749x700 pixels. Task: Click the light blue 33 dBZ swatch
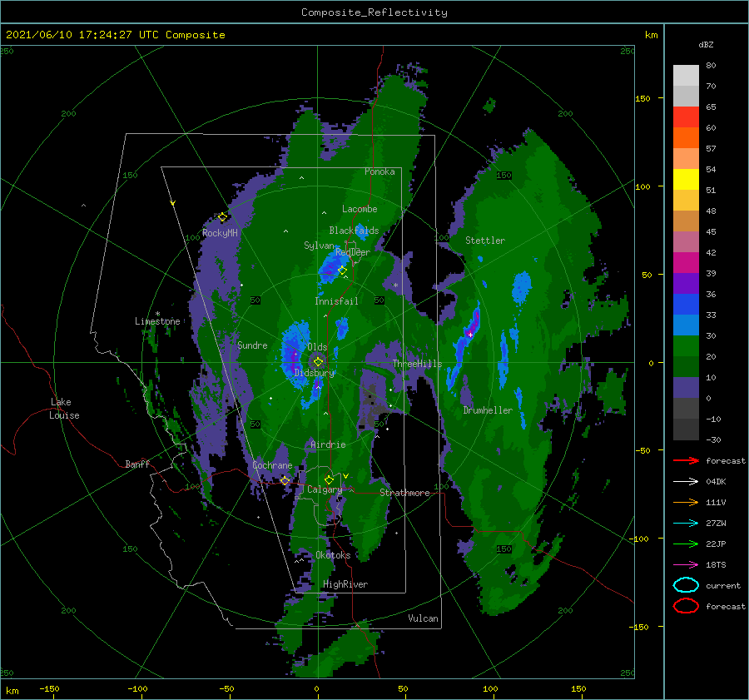coord(686,325)
